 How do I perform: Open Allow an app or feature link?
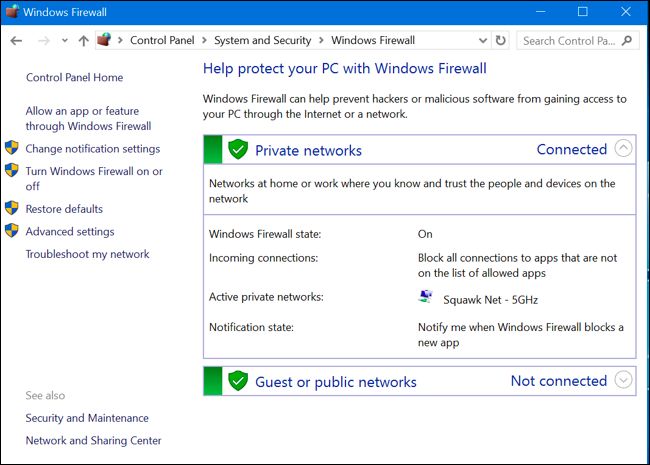88,119
